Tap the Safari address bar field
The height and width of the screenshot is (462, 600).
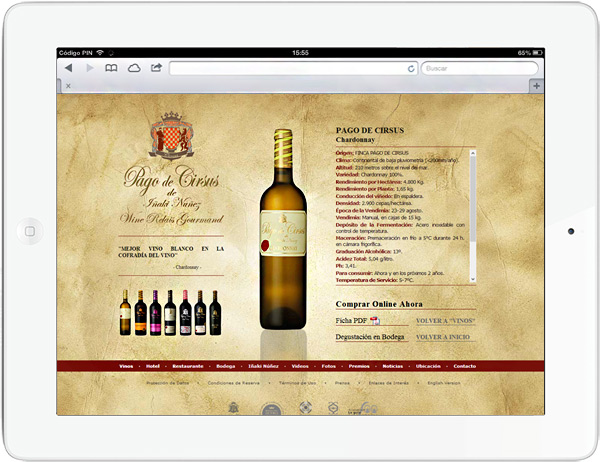tap(290, 68)
